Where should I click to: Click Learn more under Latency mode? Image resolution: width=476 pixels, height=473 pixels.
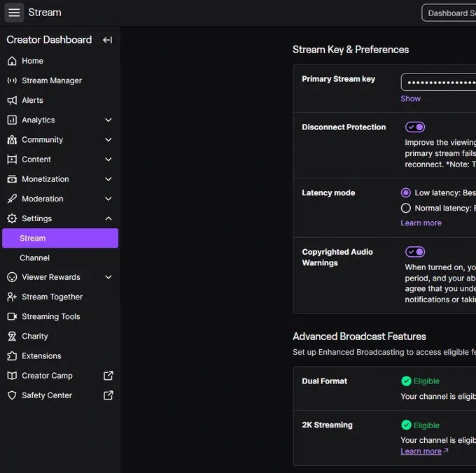[421, 223]
